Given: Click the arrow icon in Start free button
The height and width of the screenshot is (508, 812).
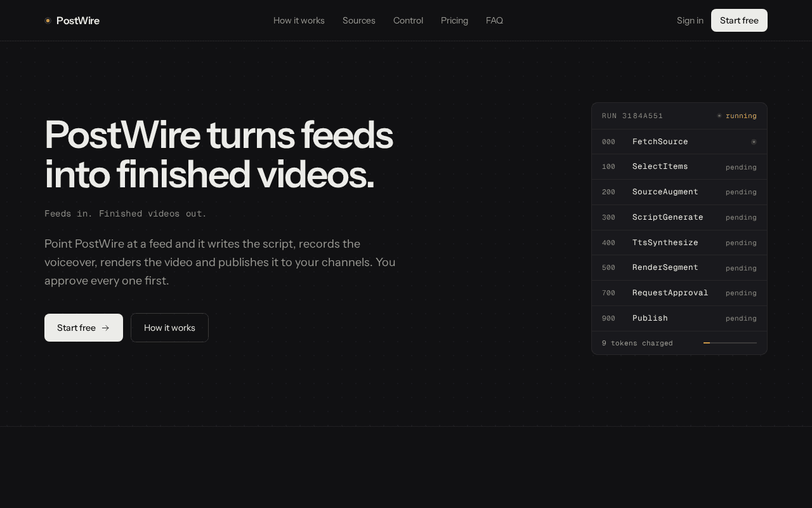Looking at the screenshot, I should point(105,328).
